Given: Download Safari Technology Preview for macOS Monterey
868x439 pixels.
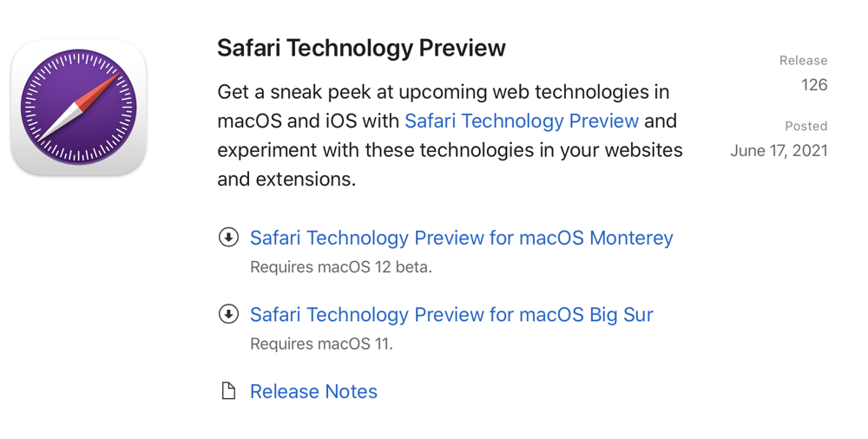Looking at the screenshot, I should [461, 238].
